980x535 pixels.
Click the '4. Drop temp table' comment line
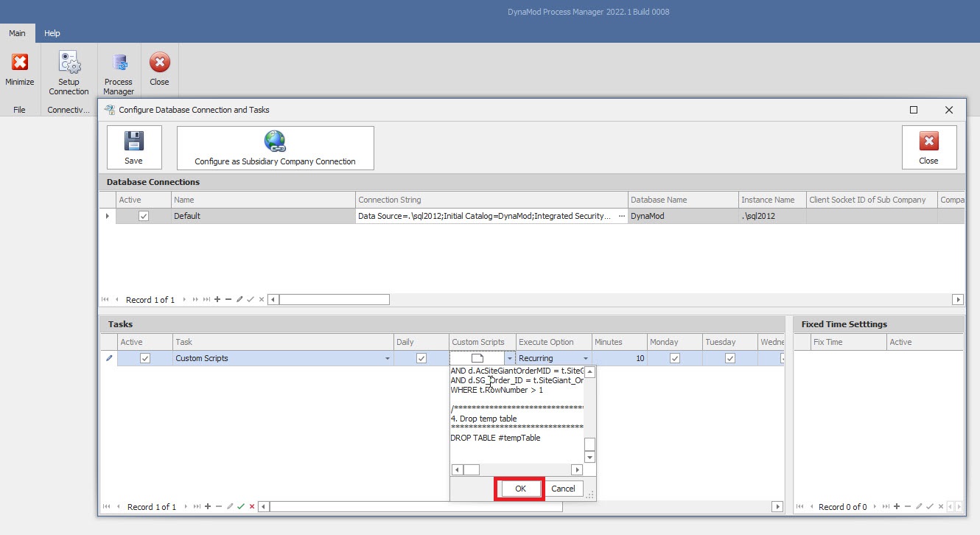(483, 419)
